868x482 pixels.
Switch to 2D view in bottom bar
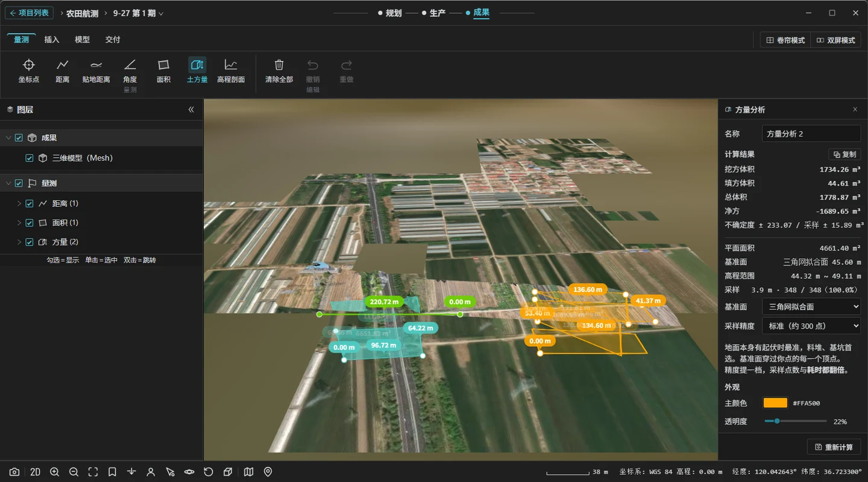pos(35,472)
